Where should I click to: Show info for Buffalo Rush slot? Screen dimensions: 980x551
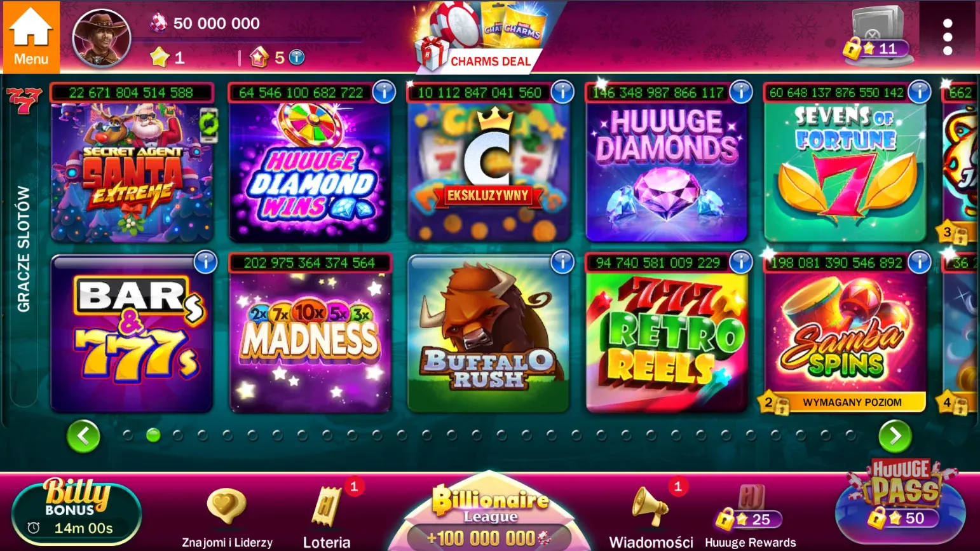[x=562, y=262]
